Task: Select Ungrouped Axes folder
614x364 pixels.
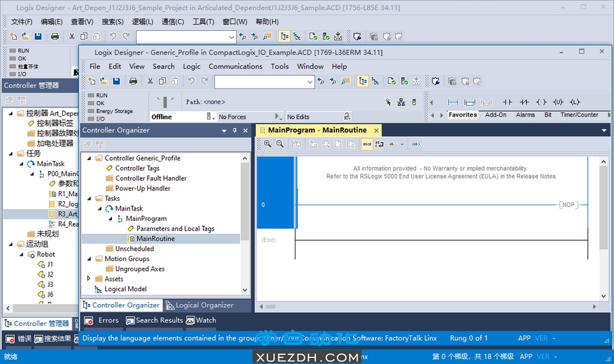Action: (x=140, y=269)
